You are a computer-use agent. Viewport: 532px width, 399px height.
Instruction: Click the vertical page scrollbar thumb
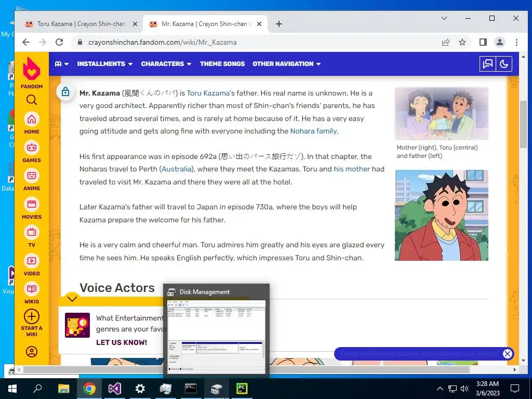tap(523, 124)
